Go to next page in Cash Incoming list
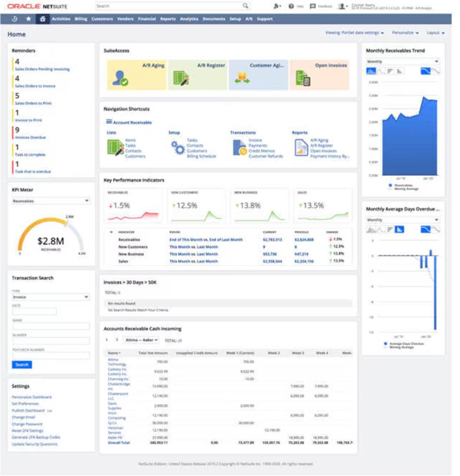Viewport: 460px width, 476px height. 117,340
